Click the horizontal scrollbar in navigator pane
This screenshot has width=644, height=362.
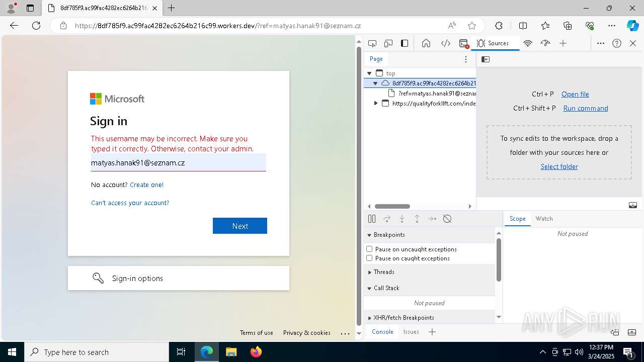pos(392,206)
